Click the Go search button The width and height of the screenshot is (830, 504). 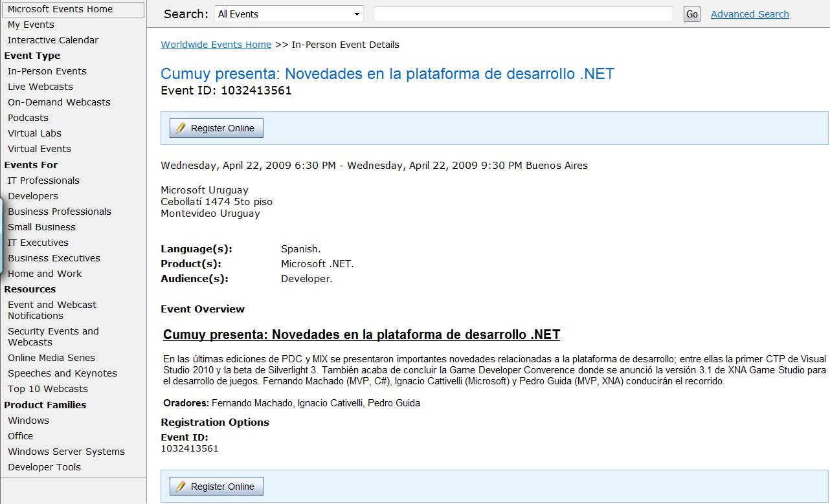coord(691,13)
